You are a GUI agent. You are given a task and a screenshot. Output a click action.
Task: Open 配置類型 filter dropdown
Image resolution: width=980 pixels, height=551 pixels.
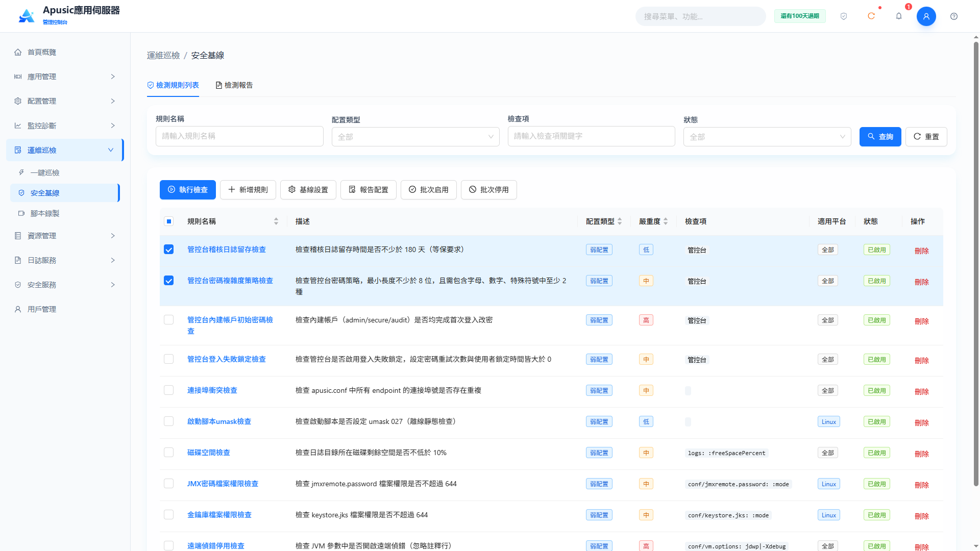415,137
